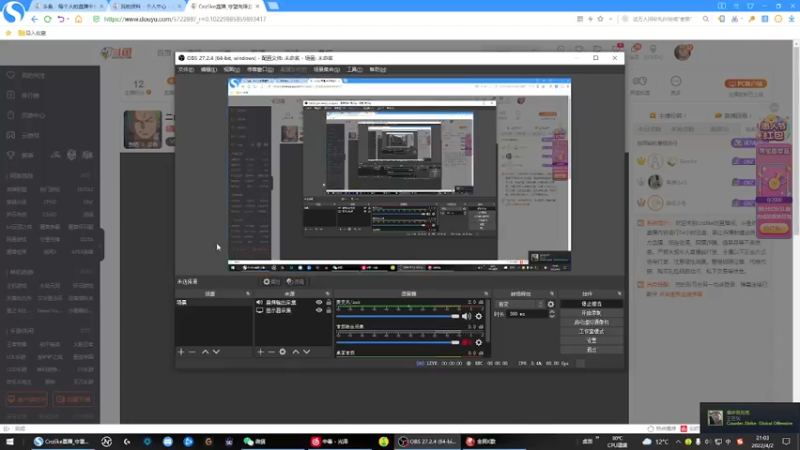Screen dimensions: 800x450
Task: Click the Properties button above the scenes panel
Action: pyautogui.click(x=271, y=282)
